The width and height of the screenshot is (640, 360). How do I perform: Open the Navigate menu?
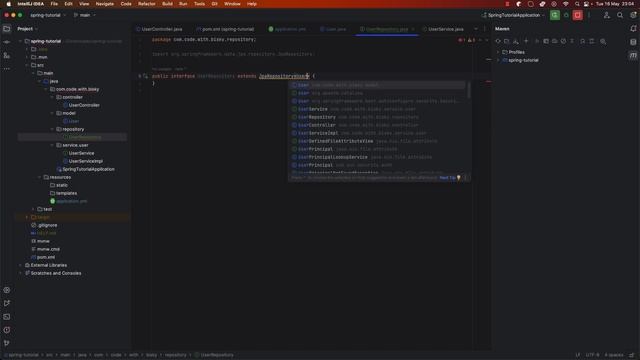pyautogui.click(x=104, y=4)
